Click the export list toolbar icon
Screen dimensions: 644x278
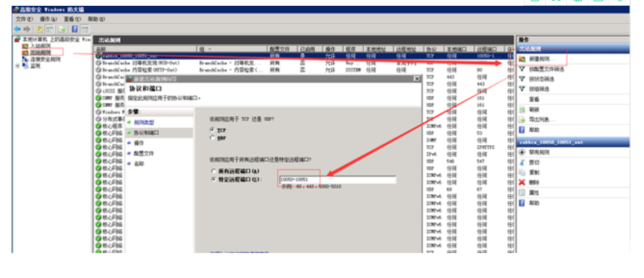tap(62, 29)
